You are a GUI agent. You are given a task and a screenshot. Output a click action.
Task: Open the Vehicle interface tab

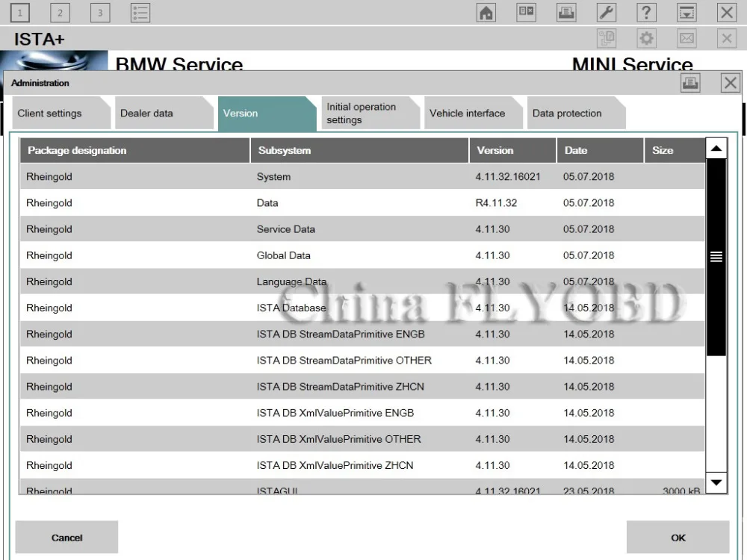tap(473, 113)
